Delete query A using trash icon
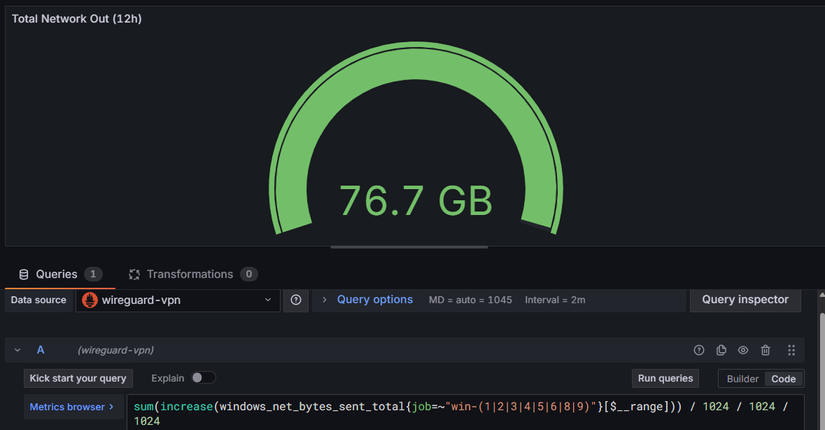The width and height of the screenshot is (825, 430). (766, 351)
